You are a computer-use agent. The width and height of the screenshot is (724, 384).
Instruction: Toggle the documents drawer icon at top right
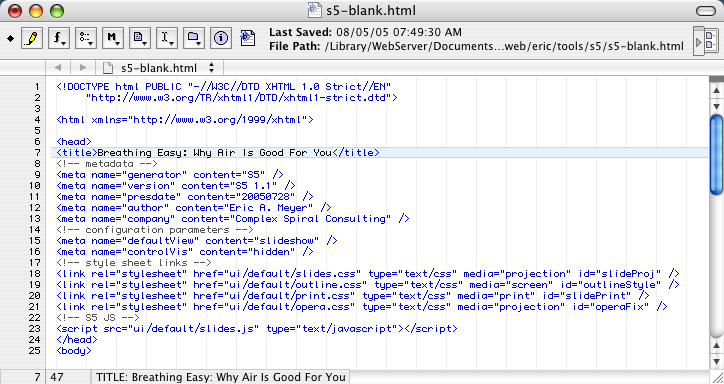tap(705, 41)
